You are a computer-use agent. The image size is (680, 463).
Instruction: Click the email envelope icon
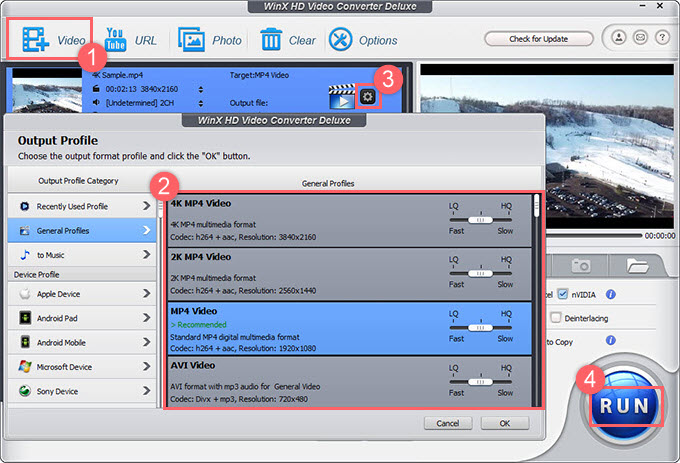pyautogui.click(x=640, y=38)
